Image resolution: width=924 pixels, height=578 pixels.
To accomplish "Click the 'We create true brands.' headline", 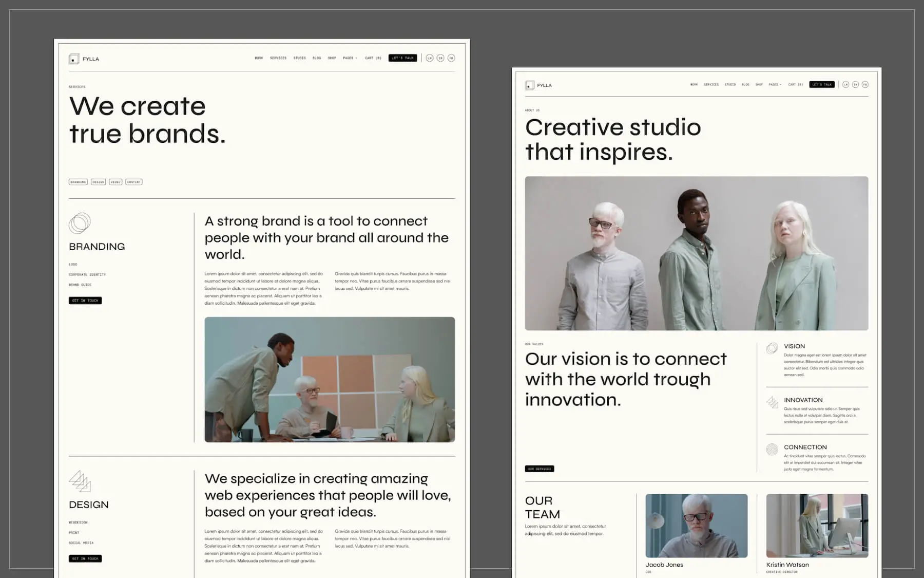I will coord(147,120).
